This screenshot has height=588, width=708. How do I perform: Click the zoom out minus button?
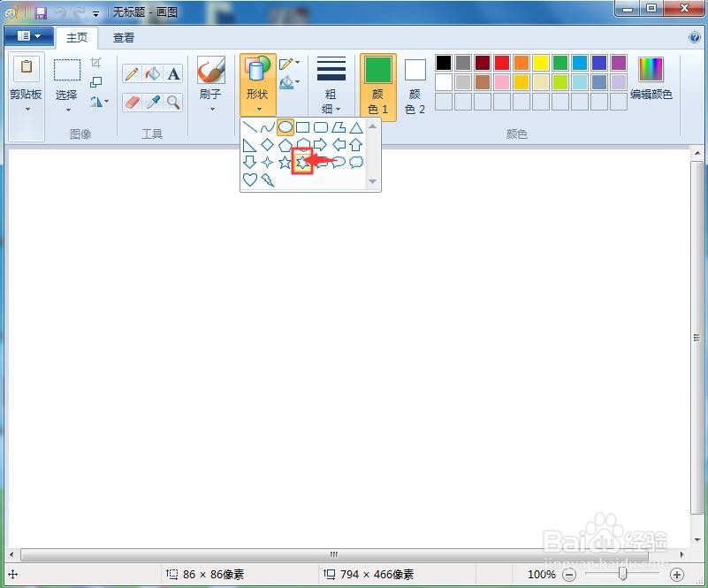pos(569,575)
